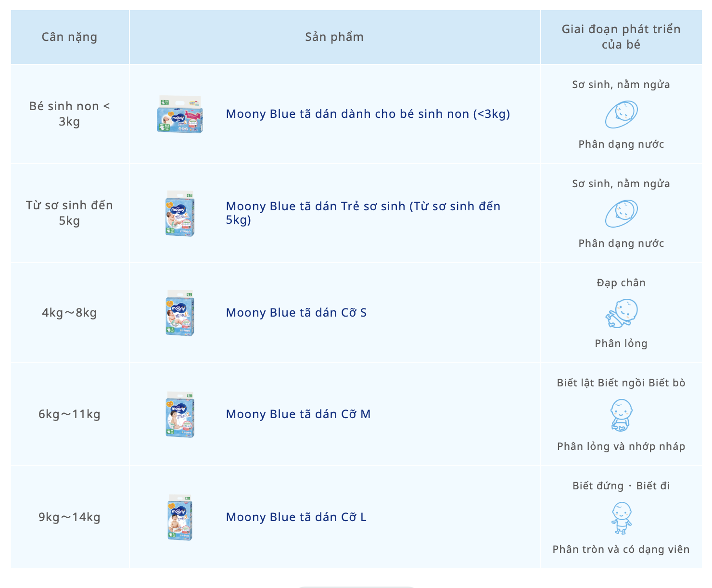Click the 9kg~14kg weight cell
The height and width of the screenshot is (588, 712).
(x=69, y=517)
